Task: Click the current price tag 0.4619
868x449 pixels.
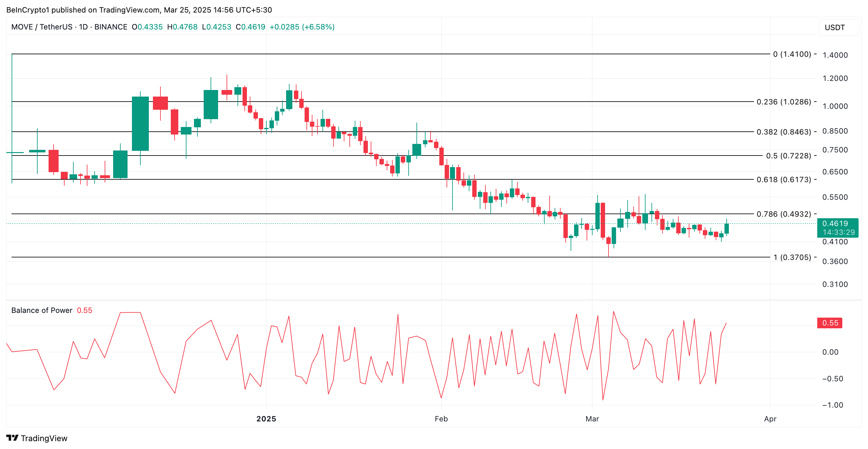Action: (x=836, y=224)
